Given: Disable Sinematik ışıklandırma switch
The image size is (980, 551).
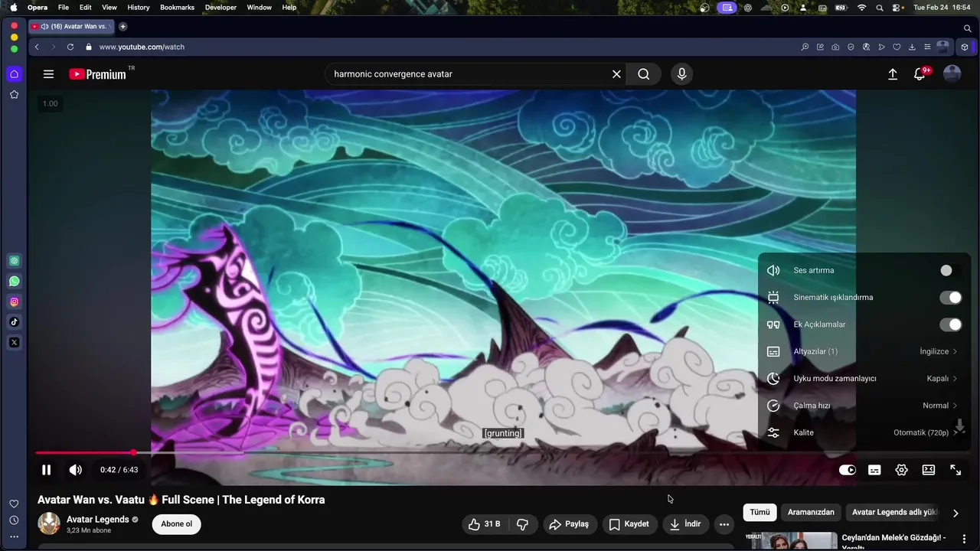Looking at the screenshot, I should coord(950,298).
